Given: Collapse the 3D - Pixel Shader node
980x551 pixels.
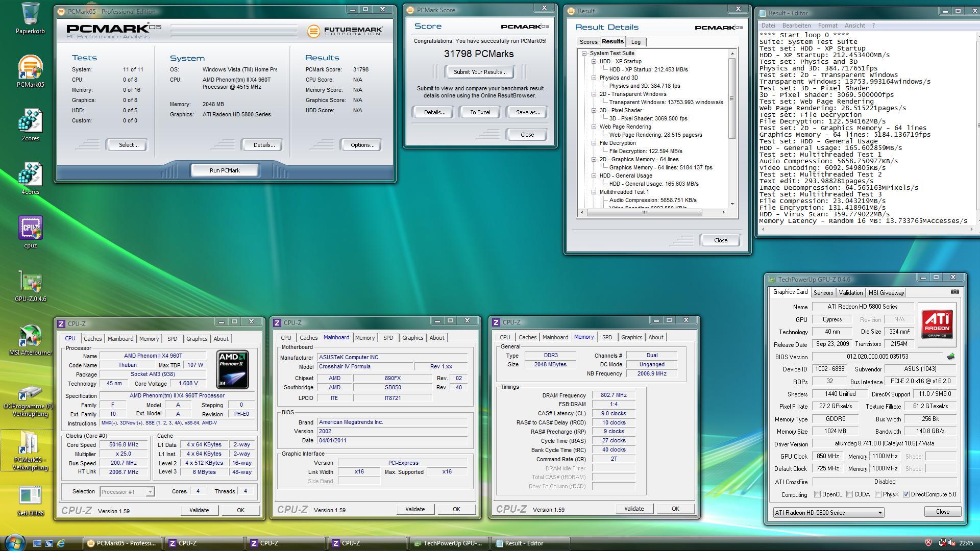Looking at the screenshot, I should click(x=594, y=110).
